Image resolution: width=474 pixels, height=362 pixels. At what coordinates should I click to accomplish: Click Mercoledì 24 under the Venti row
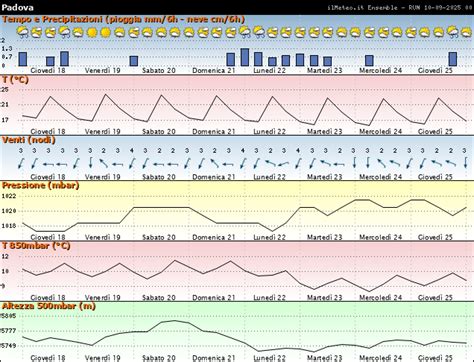(x=380, y=177)
